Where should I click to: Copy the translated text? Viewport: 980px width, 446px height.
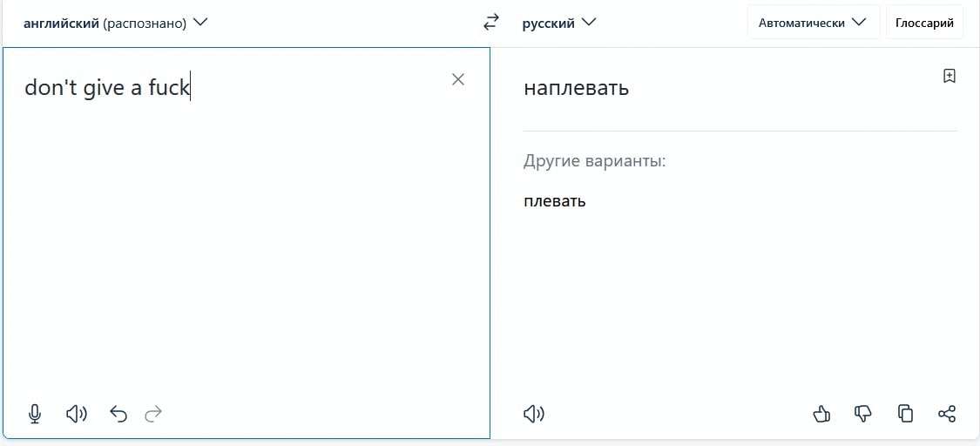(905, 414)
